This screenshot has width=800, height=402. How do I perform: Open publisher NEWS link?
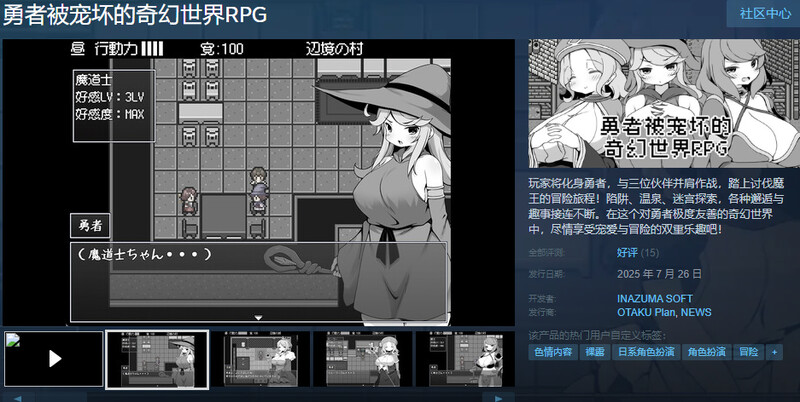696,312
